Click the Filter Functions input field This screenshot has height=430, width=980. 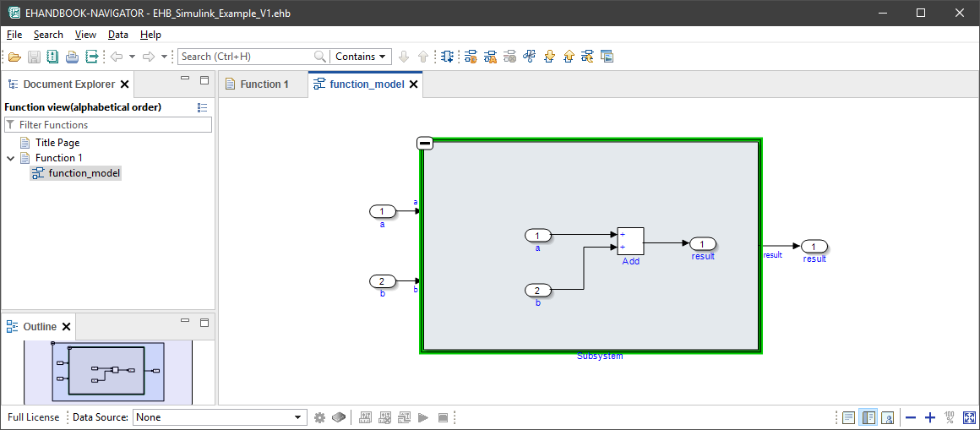click(x=110, y=125)
